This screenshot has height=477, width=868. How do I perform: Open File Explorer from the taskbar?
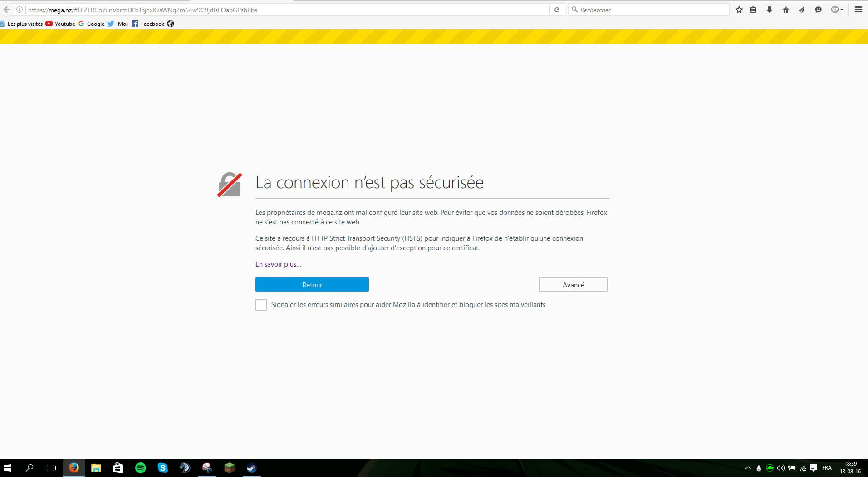click(96, 468)
